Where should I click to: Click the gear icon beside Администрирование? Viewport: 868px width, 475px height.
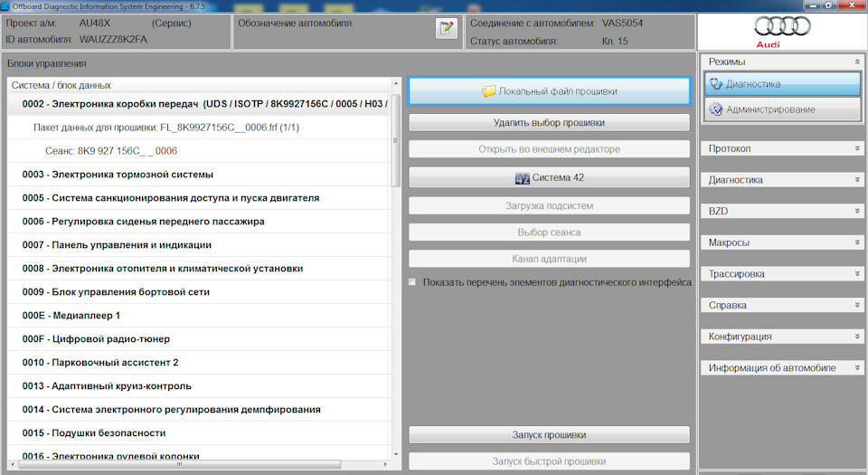click(716, 109)
